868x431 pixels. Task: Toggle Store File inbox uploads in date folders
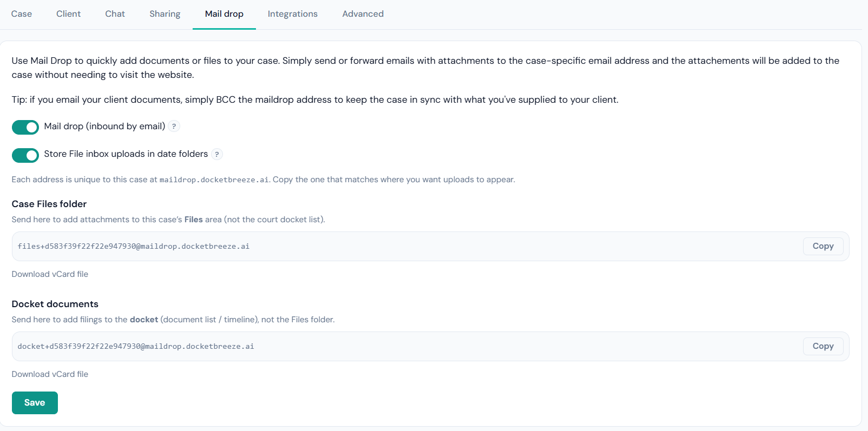coord(25,155)
